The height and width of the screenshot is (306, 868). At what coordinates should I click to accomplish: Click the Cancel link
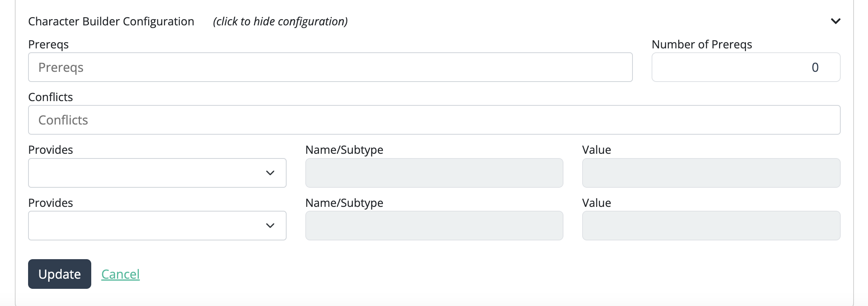click(120, 274)
